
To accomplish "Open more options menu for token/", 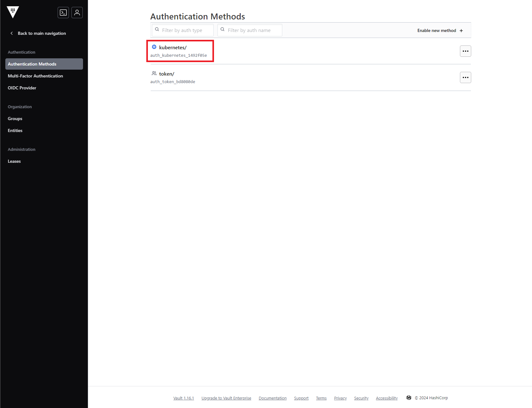I will (x=466, y=77).
